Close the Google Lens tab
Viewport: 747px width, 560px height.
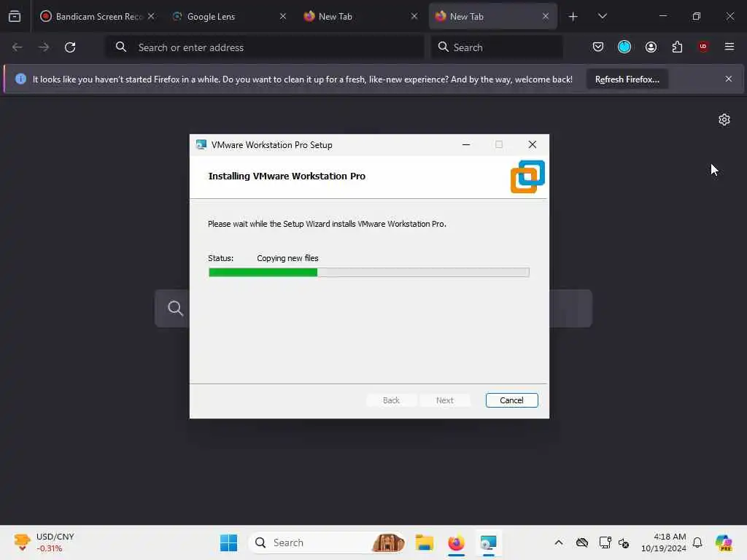tap(283, 16)
